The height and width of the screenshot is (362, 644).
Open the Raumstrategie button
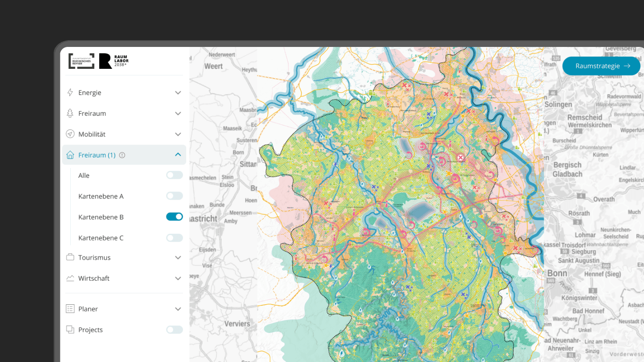coord(601,66)
